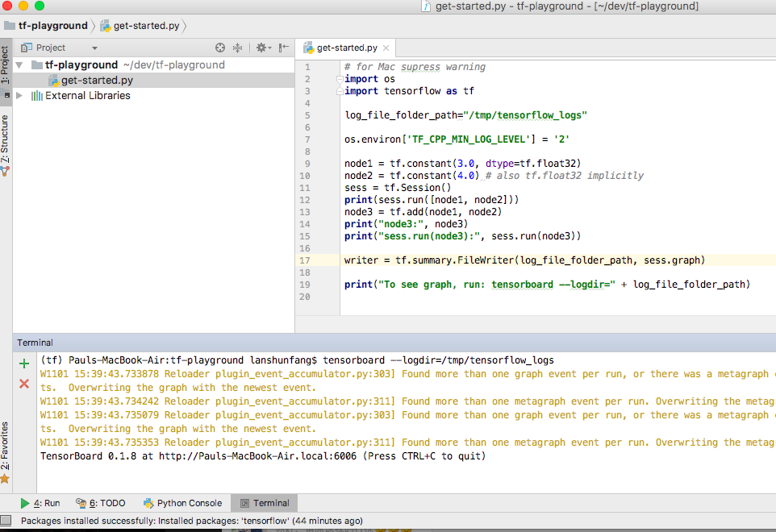Click the 'To see graph' print statement line
776x532 pixels.
point(548,285)
